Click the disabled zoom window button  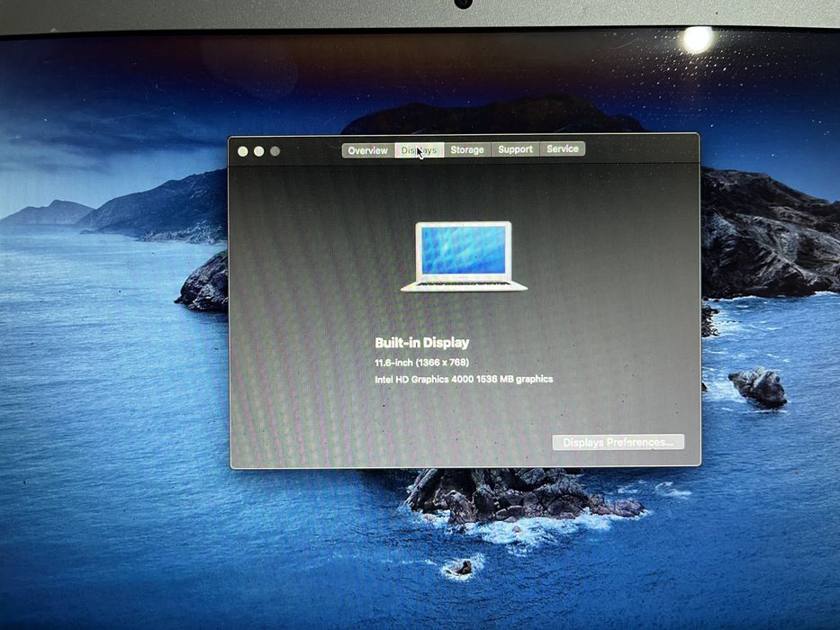click(275, 151)
